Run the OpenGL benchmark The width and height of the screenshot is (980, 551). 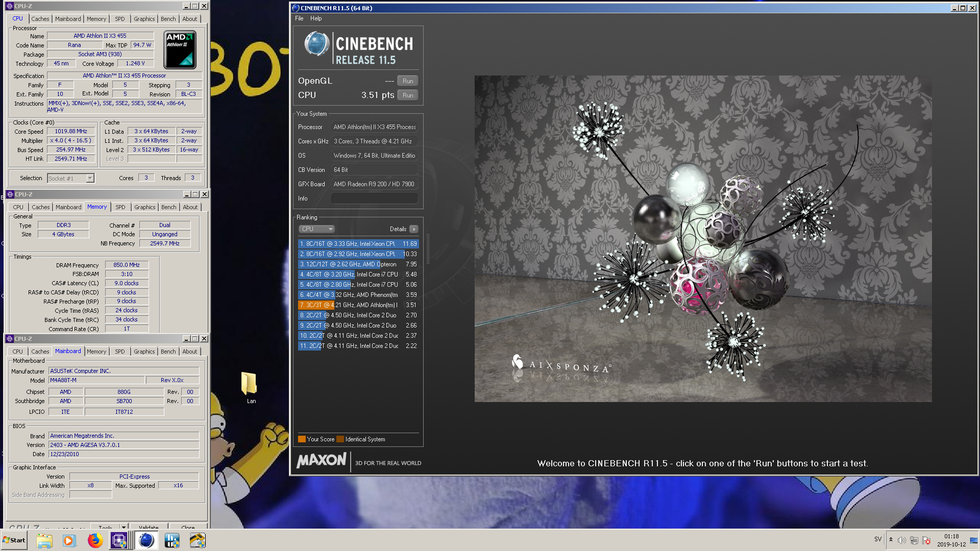pyautogui.click(x=408, y=81)
